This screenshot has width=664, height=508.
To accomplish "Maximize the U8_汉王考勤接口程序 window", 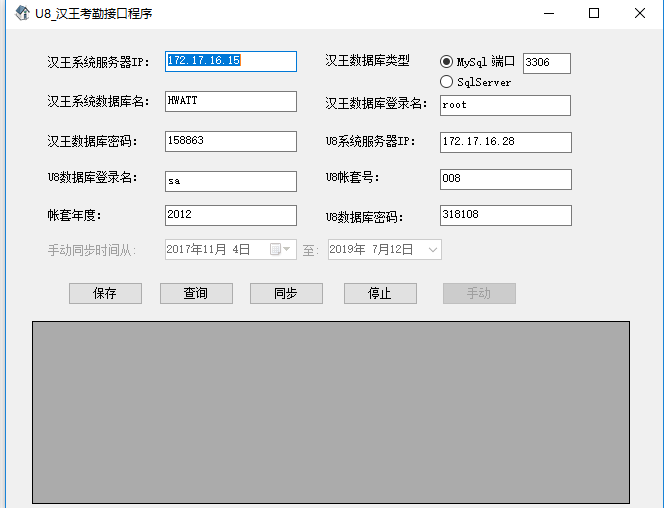I will tap(594, 14).
